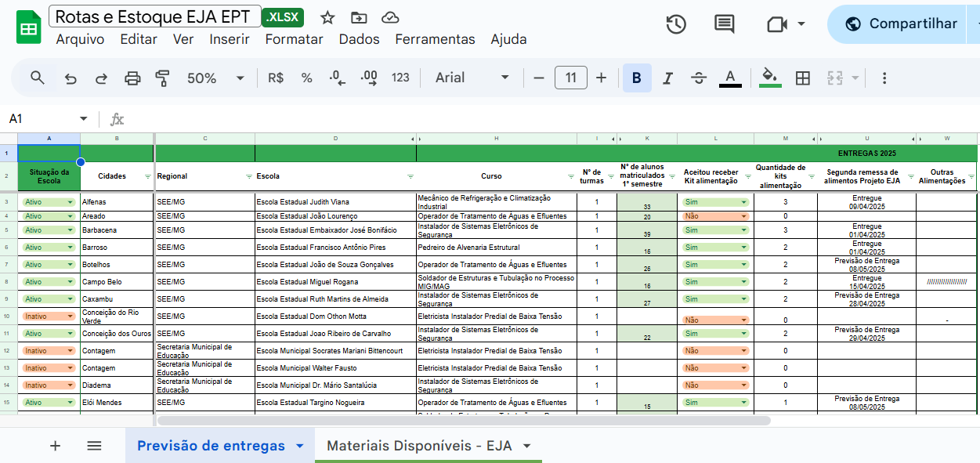Decrease font size with minus button

(x=539, y=78)
